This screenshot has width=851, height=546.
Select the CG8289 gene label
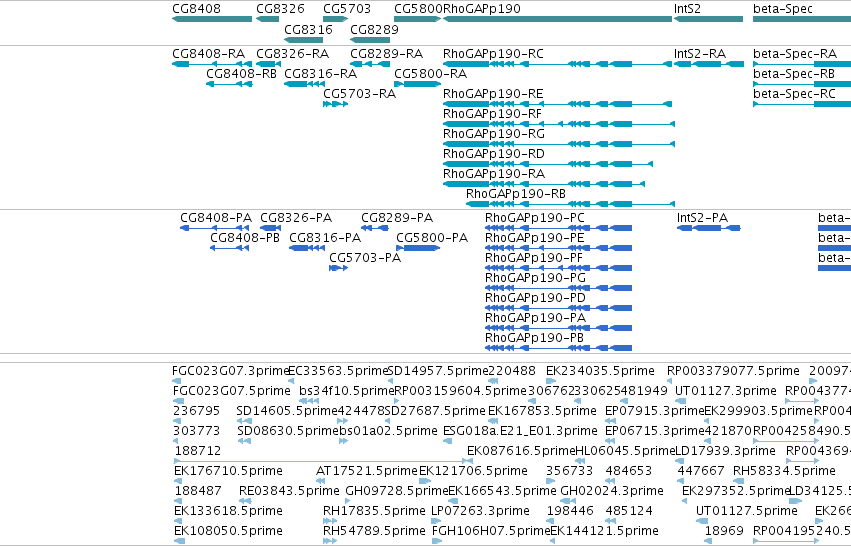[374, 29]
